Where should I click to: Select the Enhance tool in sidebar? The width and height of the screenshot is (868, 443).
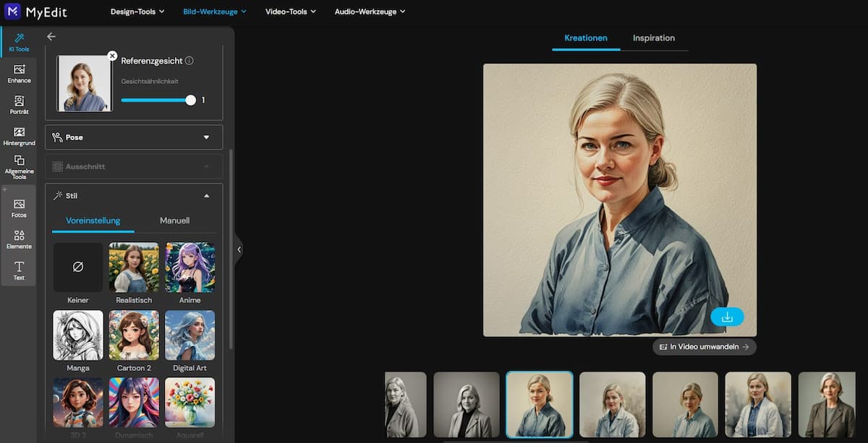pyautogui.click(x=19, y=73)
